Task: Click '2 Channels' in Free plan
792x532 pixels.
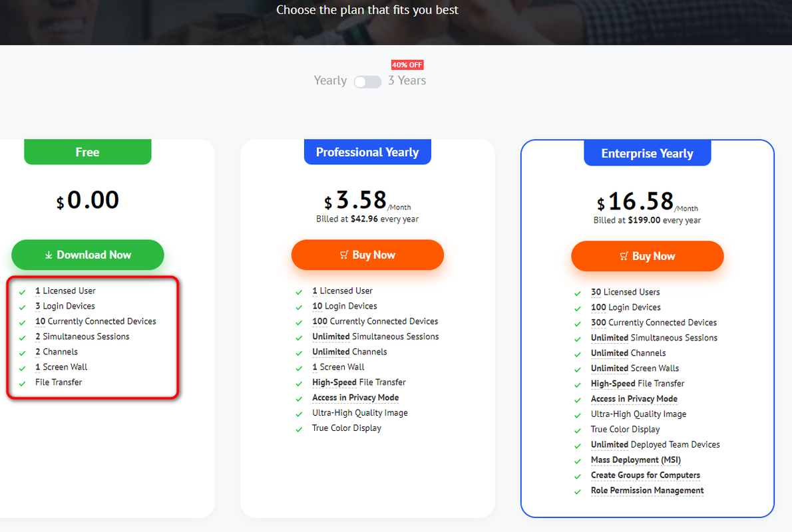Action: point(57,351)
